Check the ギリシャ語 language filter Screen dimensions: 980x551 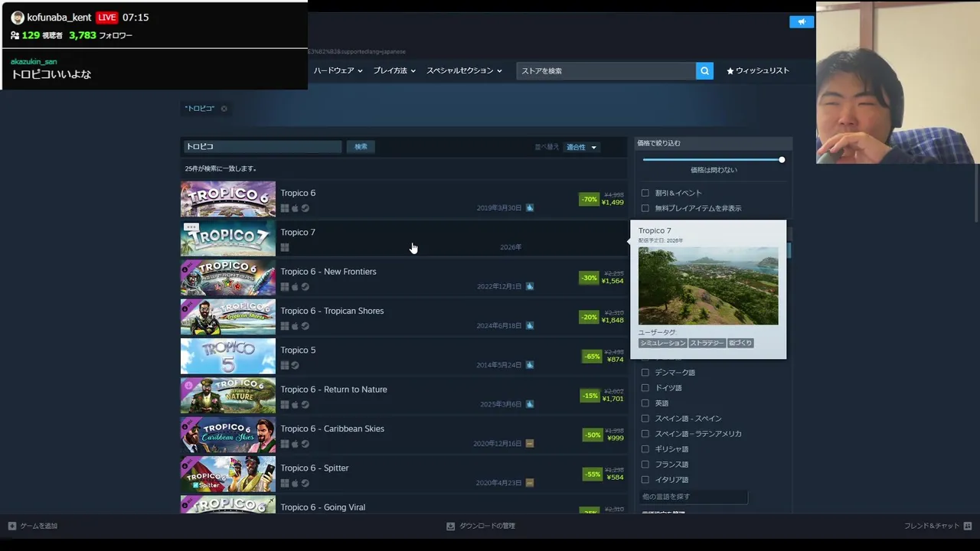pyautogui.click(x=645, y=449)
